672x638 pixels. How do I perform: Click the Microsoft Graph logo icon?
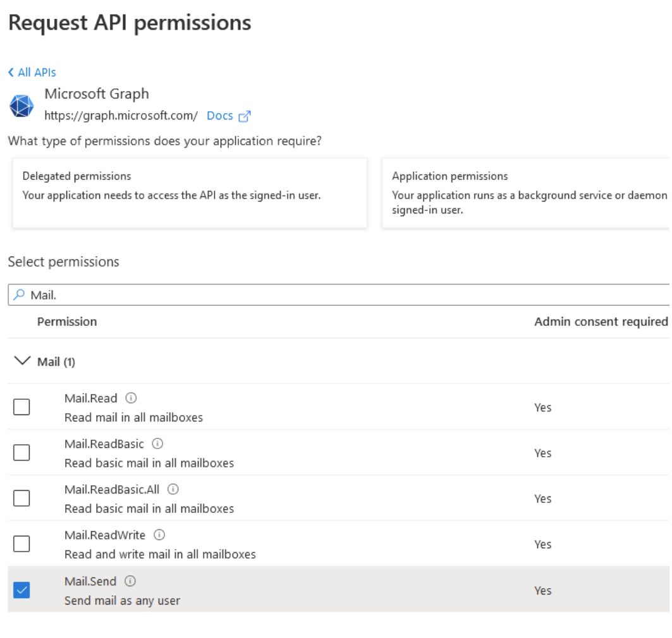pos(21,105)
